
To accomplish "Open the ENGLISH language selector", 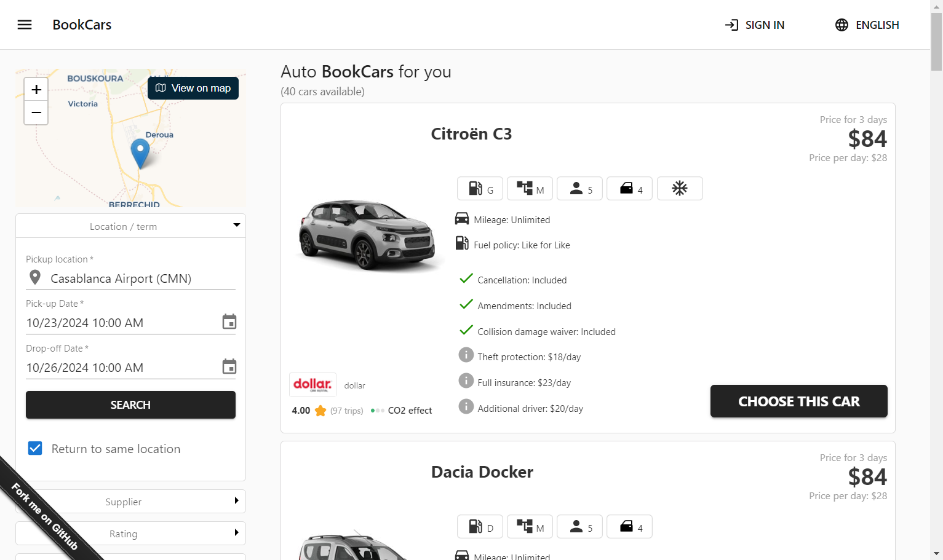I will click(867, 25).
